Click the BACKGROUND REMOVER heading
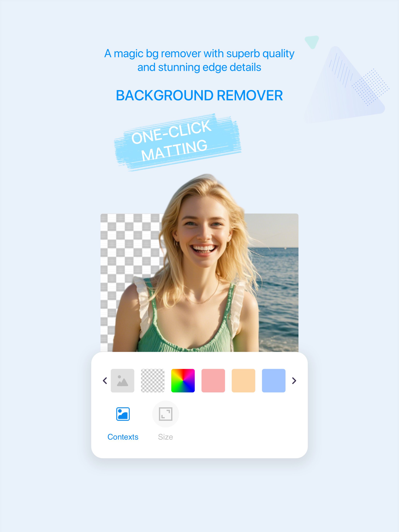This screenshot has height=532, width=399. (x=199, y=95)
